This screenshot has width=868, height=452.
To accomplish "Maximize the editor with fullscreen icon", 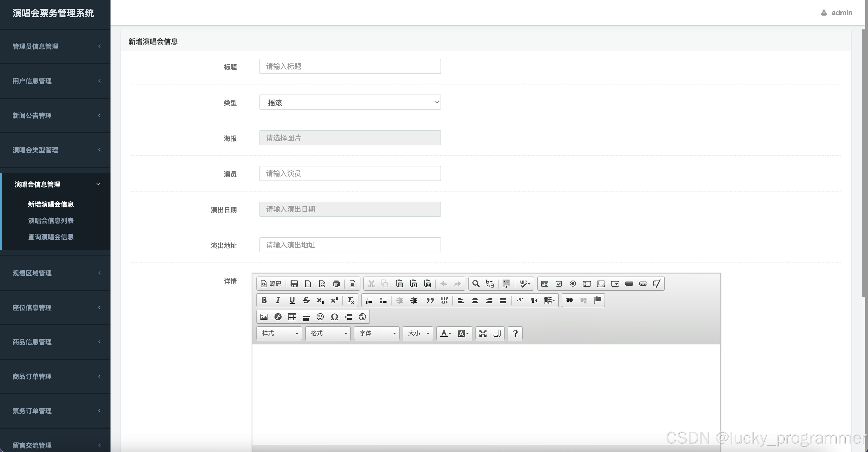I will (x=483, y=333).
